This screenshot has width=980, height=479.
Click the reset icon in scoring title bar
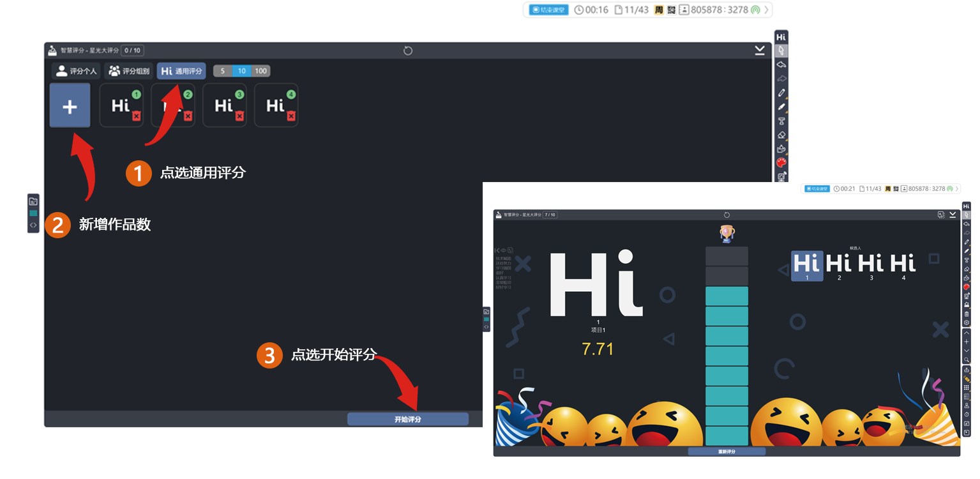pos(408,50)
